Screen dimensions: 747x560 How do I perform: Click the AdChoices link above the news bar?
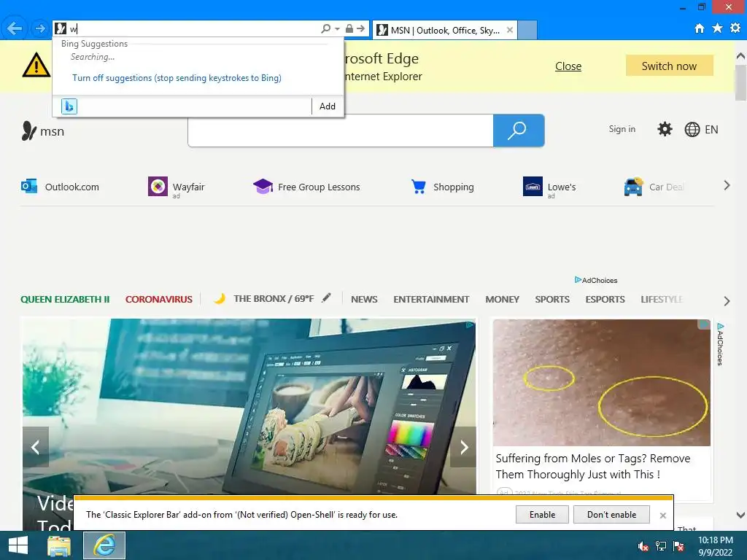coord(596,281)
